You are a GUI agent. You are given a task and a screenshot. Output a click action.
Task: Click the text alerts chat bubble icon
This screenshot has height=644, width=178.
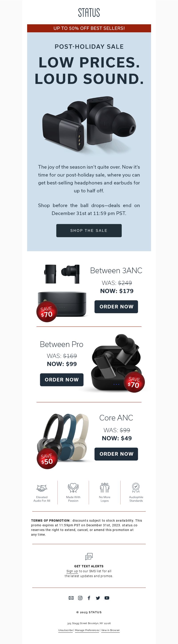tap(89, 556)
